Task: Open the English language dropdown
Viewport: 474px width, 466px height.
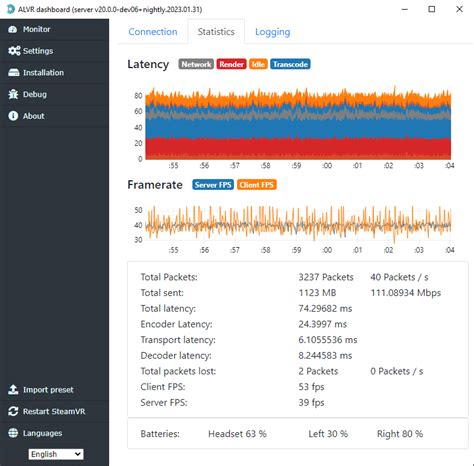Action: coord(56,454)
